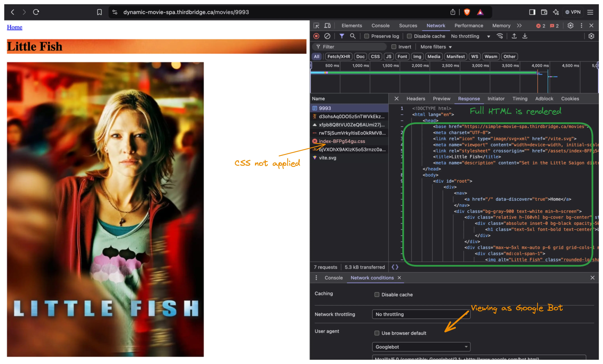The image size is (603, 364).
Task: Click the Brave Shields lion icon
Action: click(467, 12)
